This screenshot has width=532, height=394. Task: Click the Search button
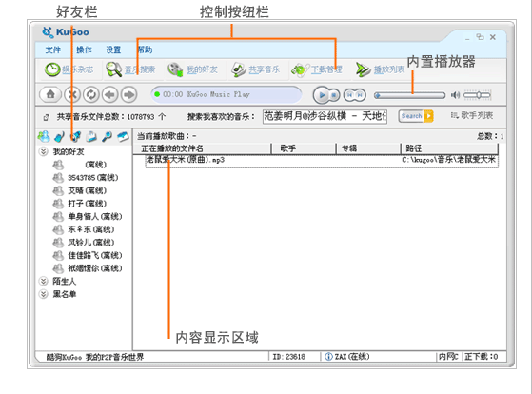coord(416,116)
